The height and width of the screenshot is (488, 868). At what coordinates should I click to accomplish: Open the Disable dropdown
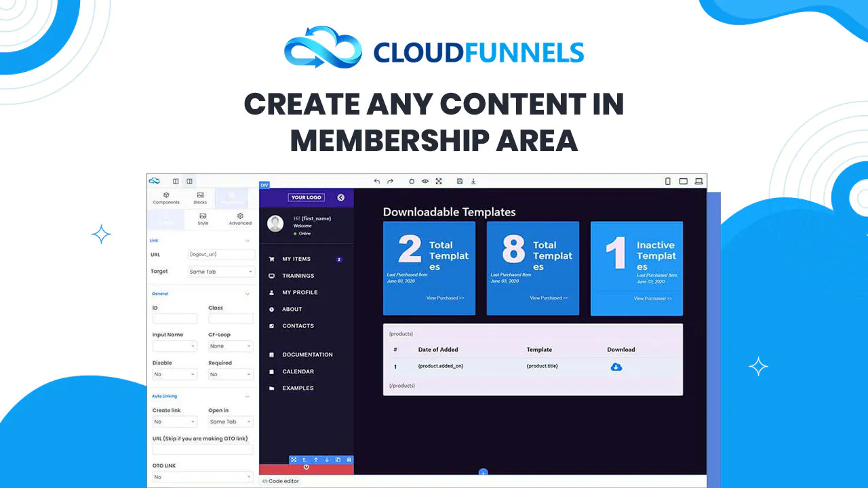[175, 374]
